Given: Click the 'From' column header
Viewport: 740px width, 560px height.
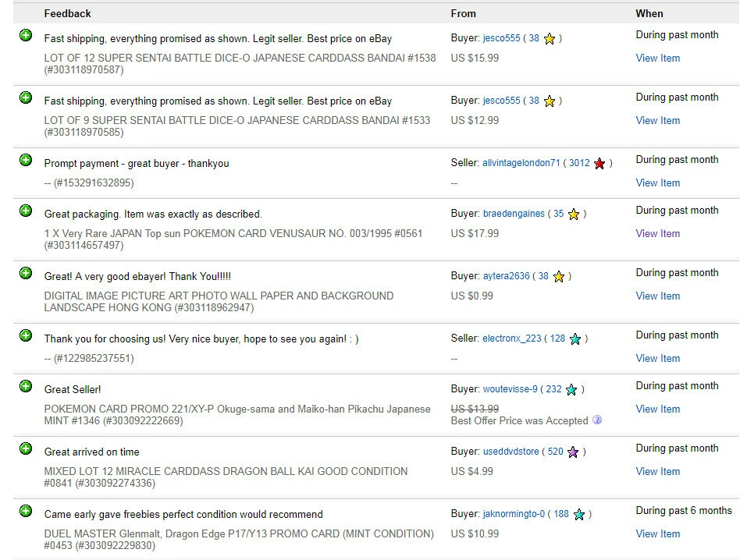Looking at the screenshot, I should pos(463,13).
